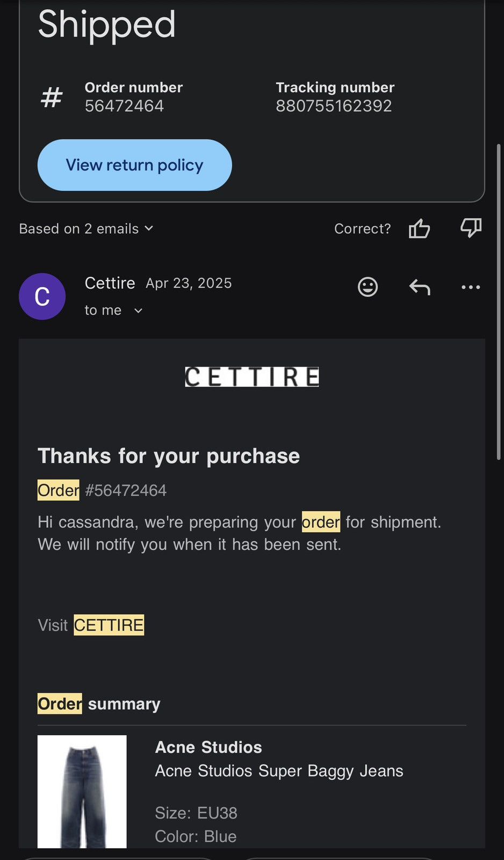
Task: Tap the tracking number 880755162392
Action: [334, 106]
